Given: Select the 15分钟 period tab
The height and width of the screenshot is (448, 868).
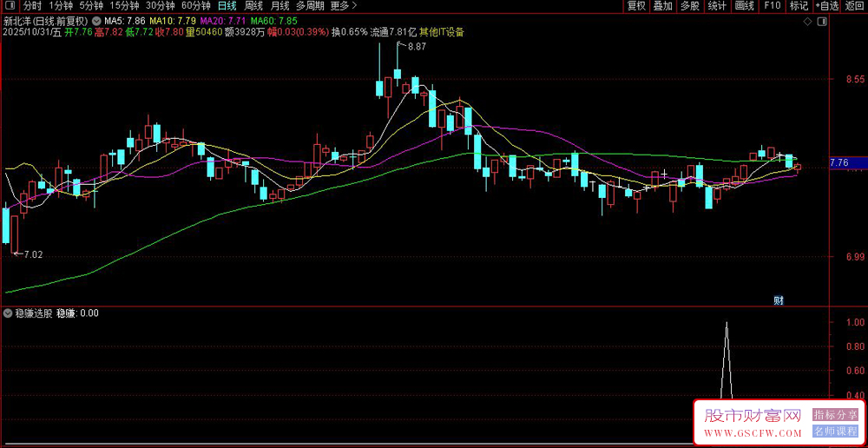Looking at the screenshot, I should [124, 6].
